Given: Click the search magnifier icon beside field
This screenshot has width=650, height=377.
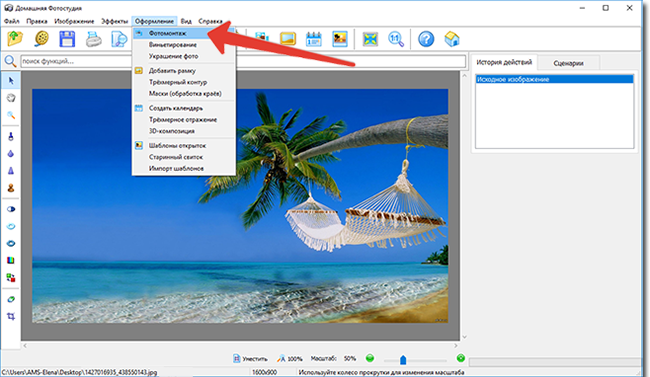Looking at the screenshot, I should coord(10,61).
